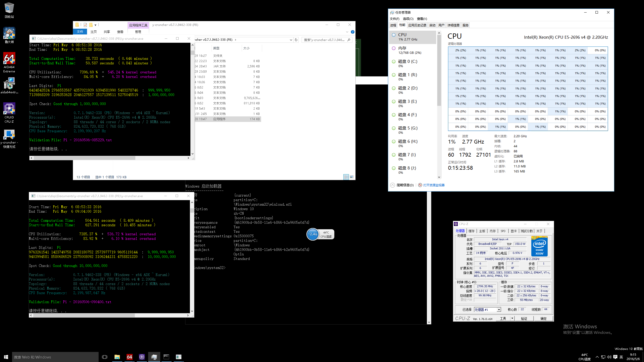Screen dimensions: 644x362
Task: Open the 工具 dropdown arrow in CPU-Z
Action: click(x=512, y=319)
